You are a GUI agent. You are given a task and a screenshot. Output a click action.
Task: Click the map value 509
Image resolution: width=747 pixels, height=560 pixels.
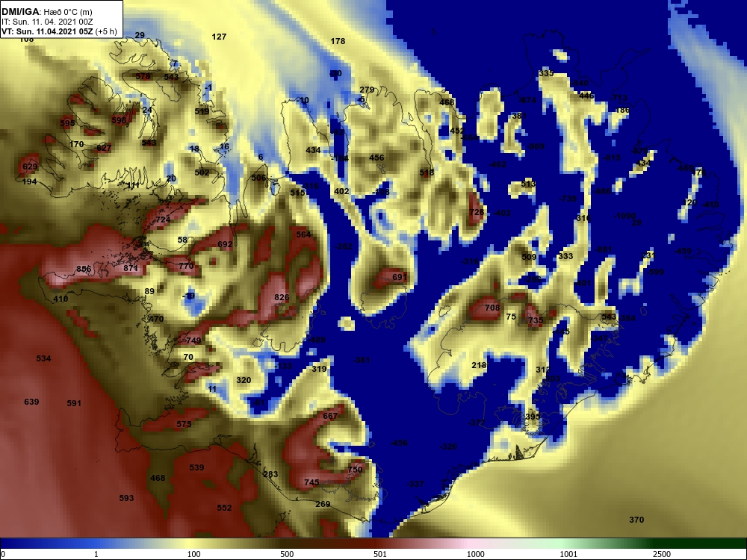point(529,257)
